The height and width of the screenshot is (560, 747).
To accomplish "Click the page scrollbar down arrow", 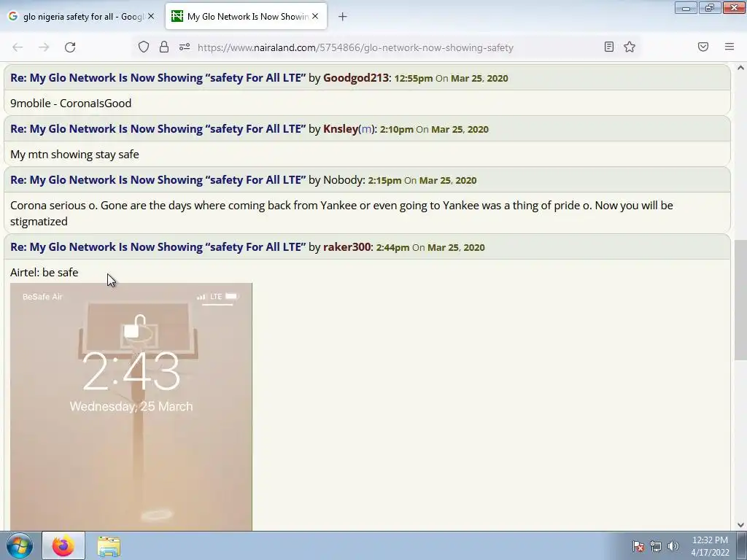I will click(740, 525).
